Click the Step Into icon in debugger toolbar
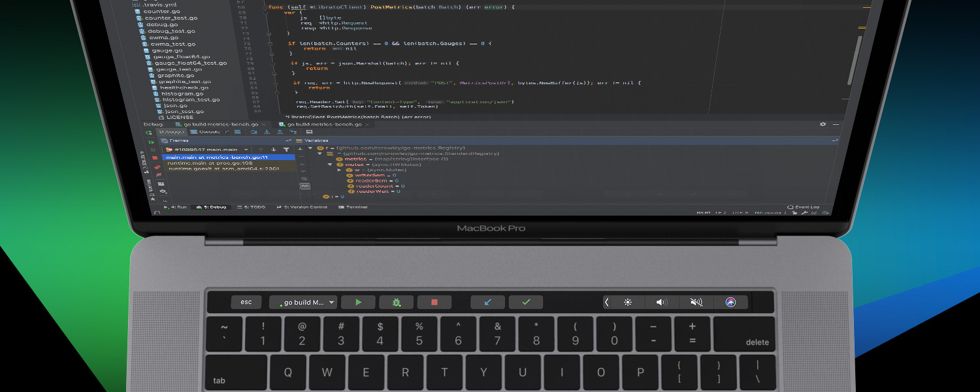 pyautogui.click(x=267, y=132)
